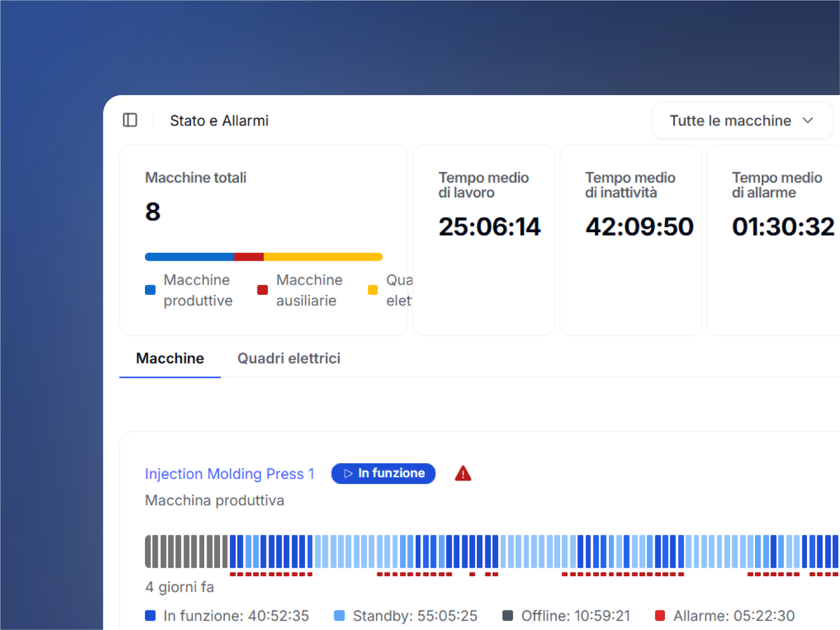This screenshot has width=840, height=630.
Task: Click the 4 giorni fa label
Action: click(x=180, y=587)
